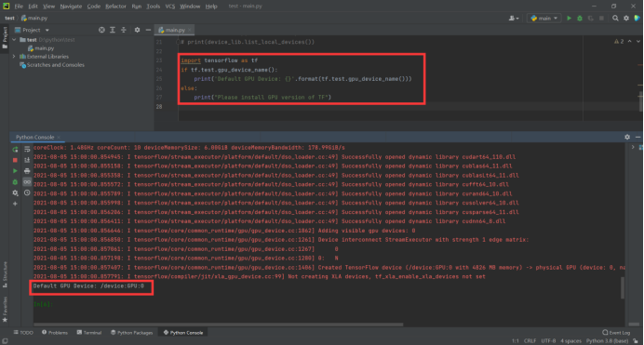The width and height of the screenshot is (644, 345).
Task: Toggle the Favorites side tool window
Action: tap(5, 310)
